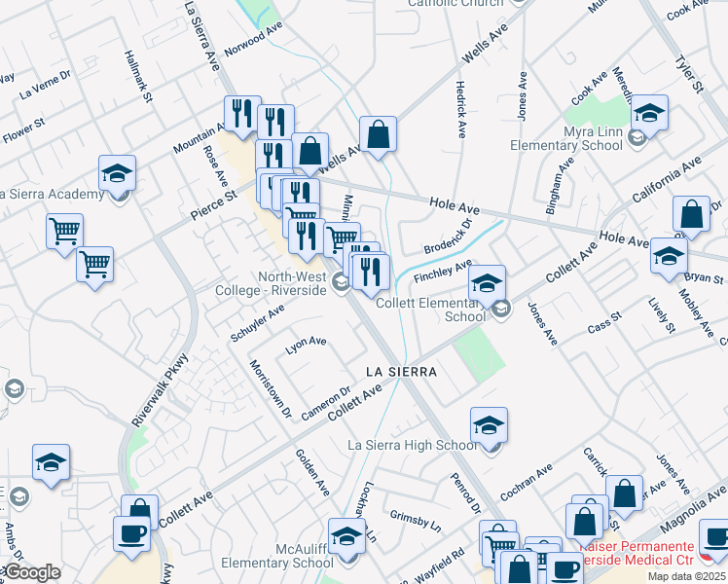
Task: Click the restaurant marker near Finchley Ave
Action: [x=371, y=272]
